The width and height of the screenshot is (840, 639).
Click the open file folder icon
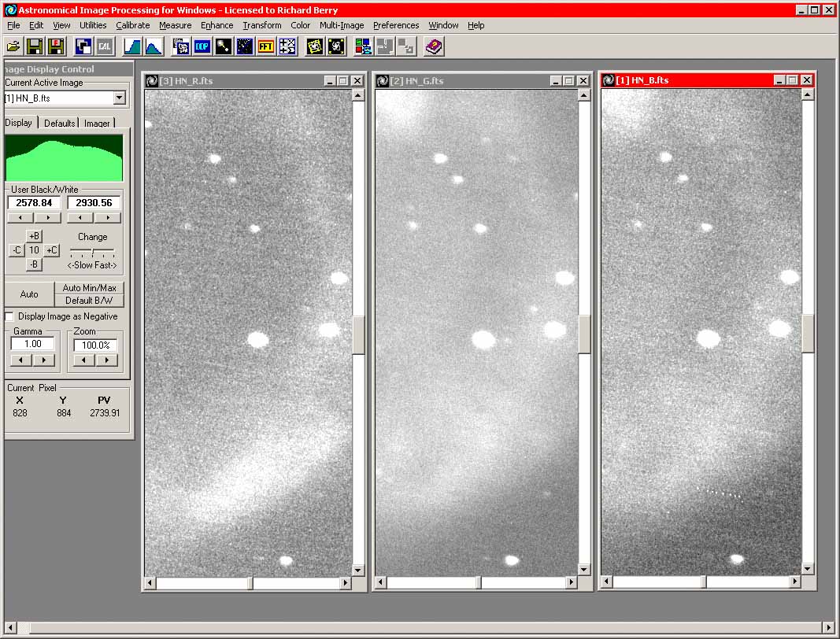click(x=13, y=46)
